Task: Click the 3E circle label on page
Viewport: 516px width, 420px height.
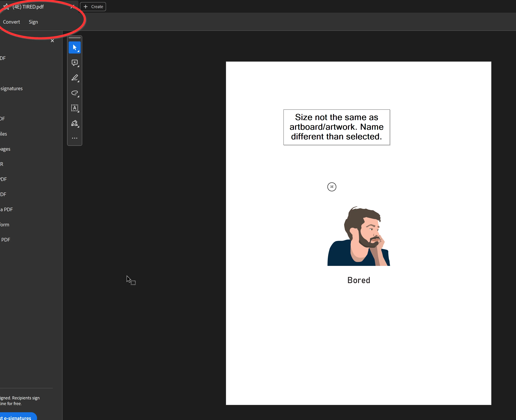Action: (332, 187)
